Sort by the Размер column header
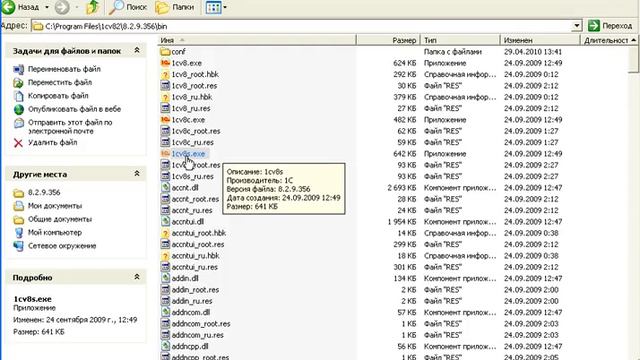 point(388,40)
